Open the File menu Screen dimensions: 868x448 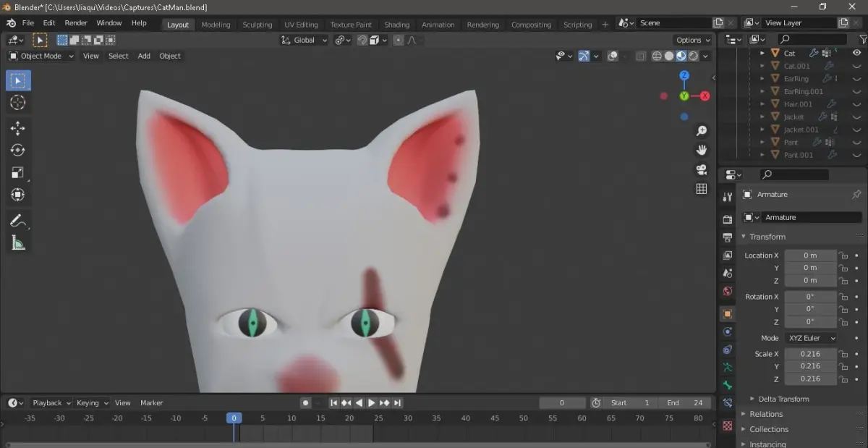pyautogui.click(x=28, y=23)
